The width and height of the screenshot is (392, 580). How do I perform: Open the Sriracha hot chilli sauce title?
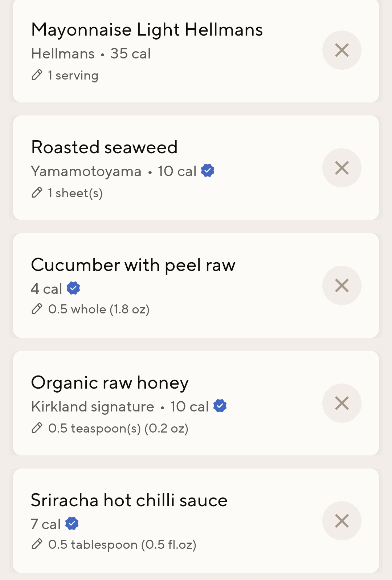click(129, 500)
